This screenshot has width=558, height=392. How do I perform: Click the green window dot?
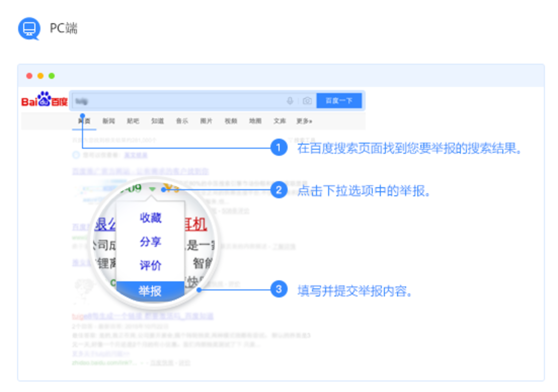coord(52,76)
